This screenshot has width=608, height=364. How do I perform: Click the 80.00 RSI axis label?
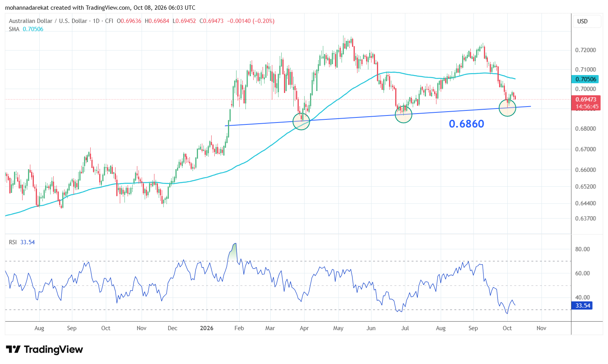pos(582,249)
